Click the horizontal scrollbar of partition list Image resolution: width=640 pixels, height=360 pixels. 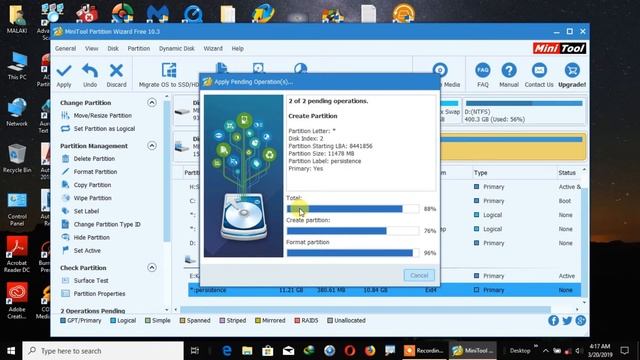pos(365,310)
